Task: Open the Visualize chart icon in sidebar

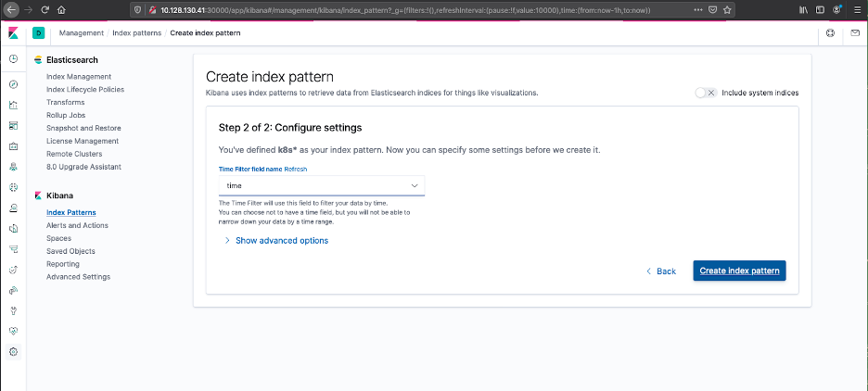Action: (14, 105)
